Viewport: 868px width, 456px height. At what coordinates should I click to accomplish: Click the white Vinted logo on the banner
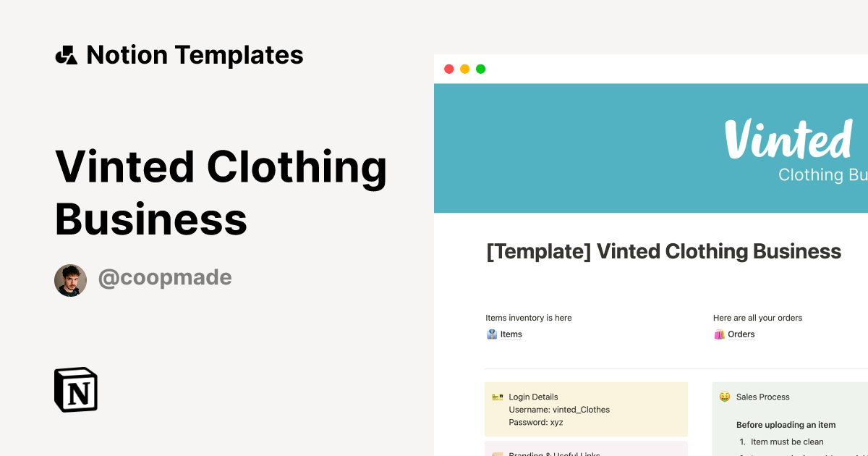point(788,140)
